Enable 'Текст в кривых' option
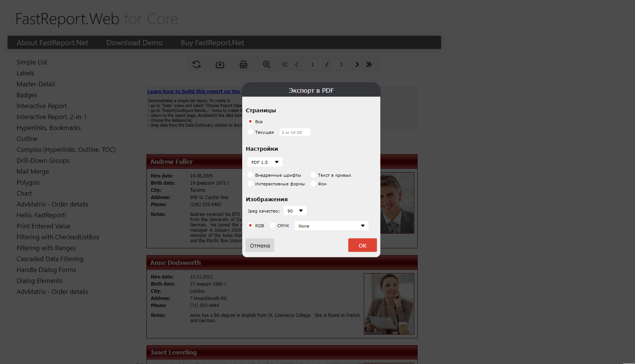The height and width of the screenshot is (364, 635). pyautogui.click(x=313, y=175)
